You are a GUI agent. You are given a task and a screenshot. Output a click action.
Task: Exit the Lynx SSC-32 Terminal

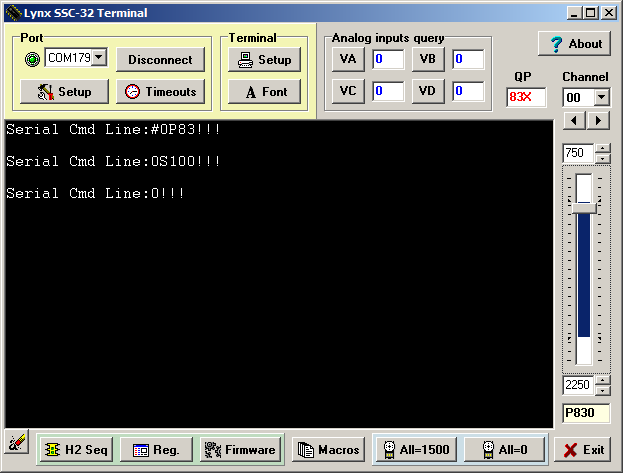pos(582,450)
